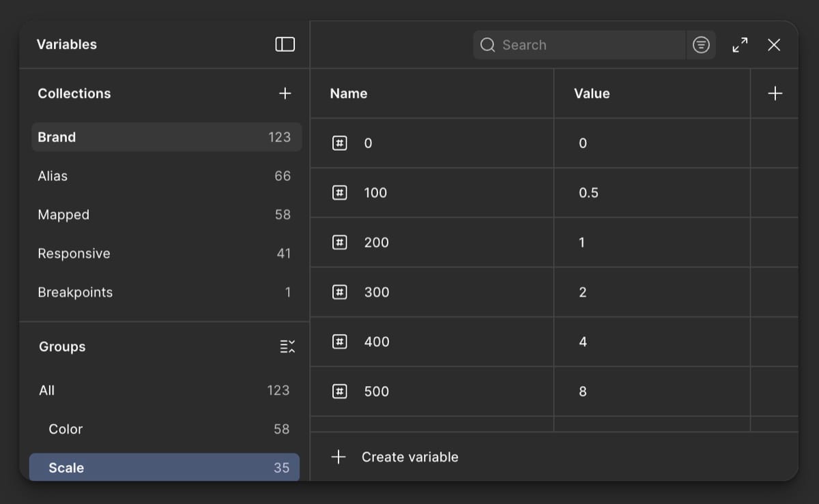Click number type icon of variable 300

coord(339,292)
